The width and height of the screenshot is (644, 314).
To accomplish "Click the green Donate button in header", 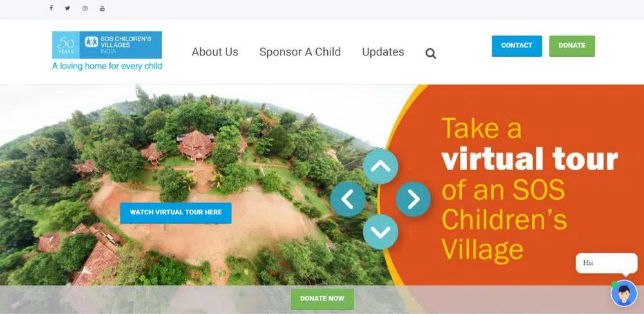I will click(x=572, y=46).
